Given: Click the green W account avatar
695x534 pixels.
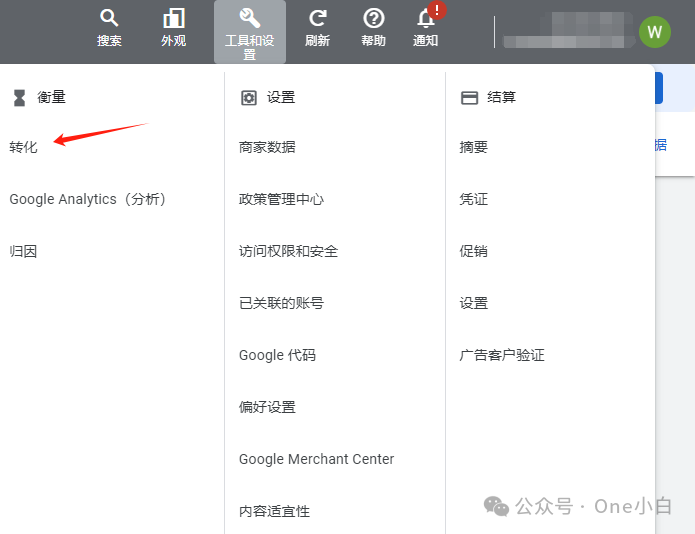Looking at the screenshot, I should click(x=655, y=32).
